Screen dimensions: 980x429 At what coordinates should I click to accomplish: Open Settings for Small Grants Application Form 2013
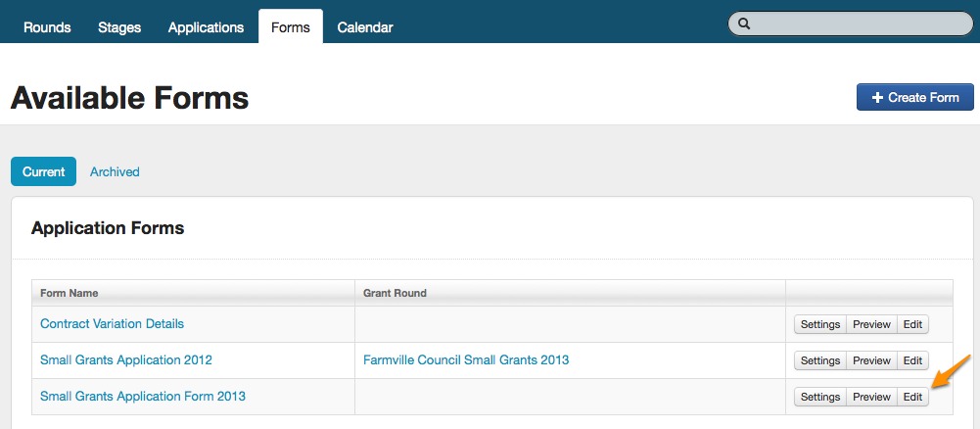pos(819,397)
